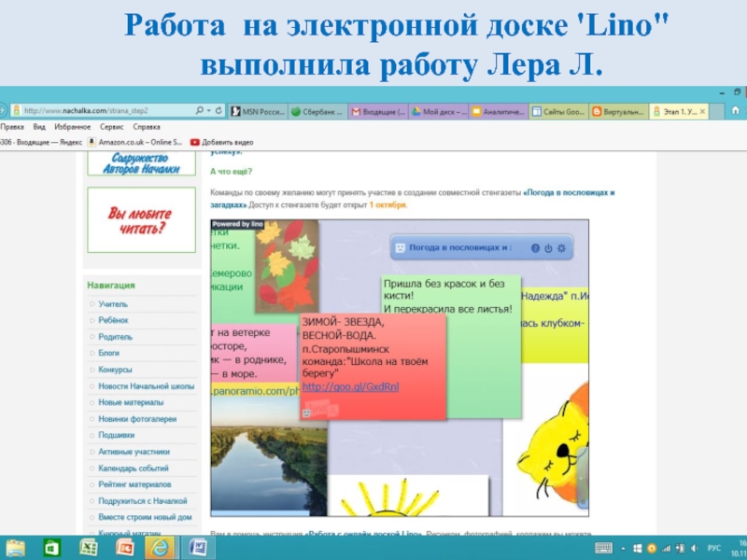This screenshot has height=560, width=747.
Task: Open Word from the taskbar
Action: [x=198, y=548]
